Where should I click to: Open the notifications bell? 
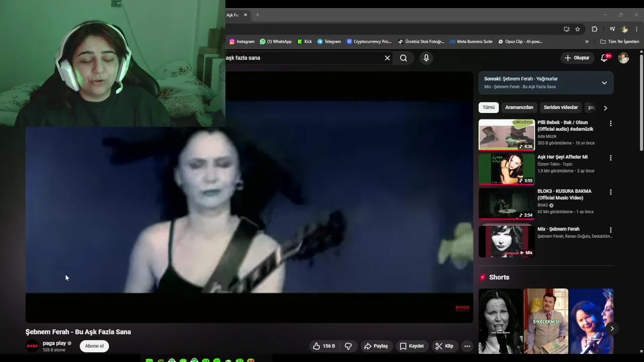(x=605, y=58)
